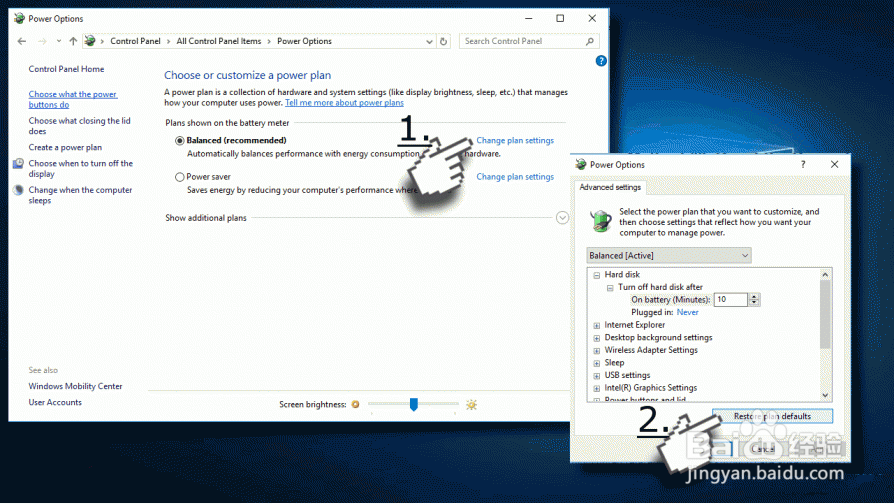Open Change when the computer sleeps link
Image resolution: width=894 pixels, height=504 pixels.
(80, 195)
